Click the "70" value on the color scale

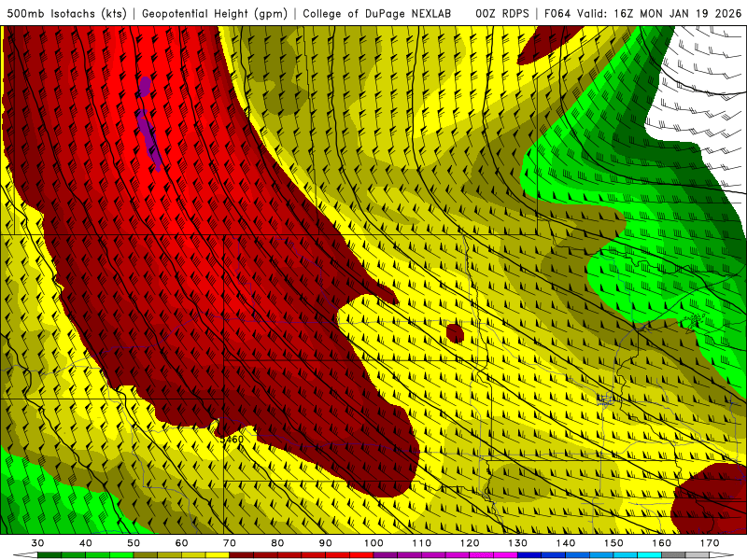pyautogui.click(x=230, y=543)
